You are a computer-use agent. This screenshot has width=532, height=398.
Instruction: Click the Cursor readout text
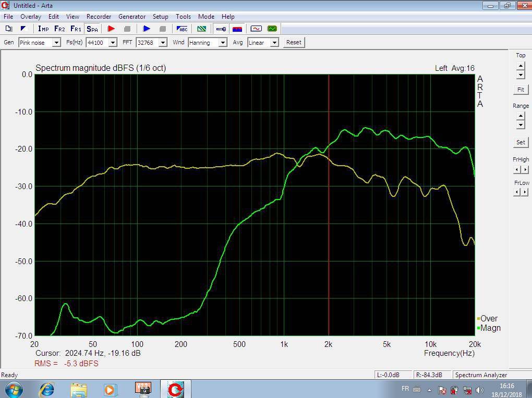(x=88, y=353)
